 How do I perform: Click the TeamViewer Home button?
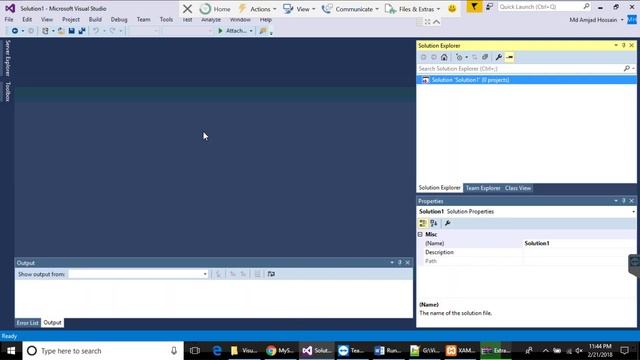[215, 9]
